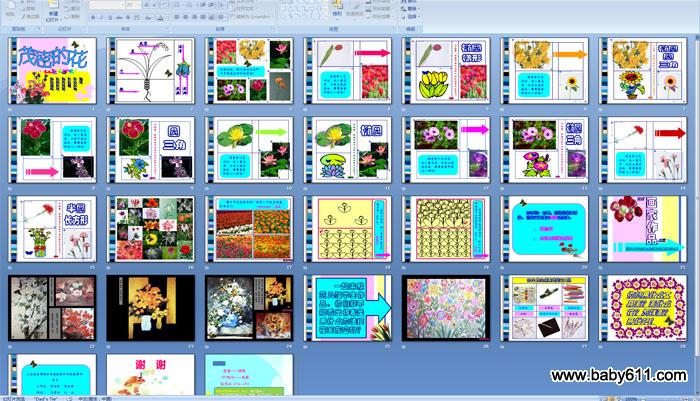Open the Change Case (Aa) menu
The image size is (700, 401).
149,17
